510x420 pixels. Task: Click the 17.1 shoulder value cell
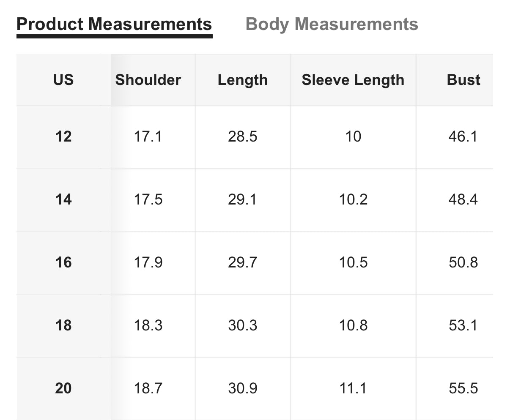pyautogui.click(x=148, y=136)
